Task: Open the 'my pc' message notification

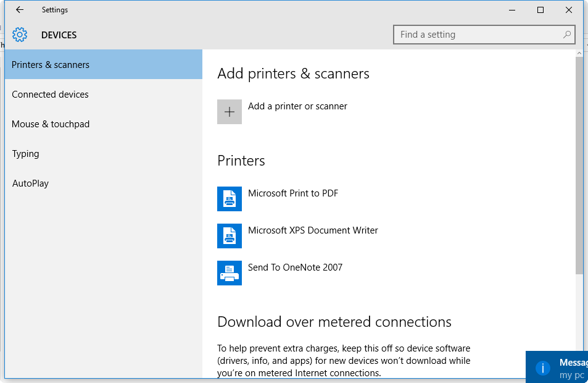Action: [568, 367]
